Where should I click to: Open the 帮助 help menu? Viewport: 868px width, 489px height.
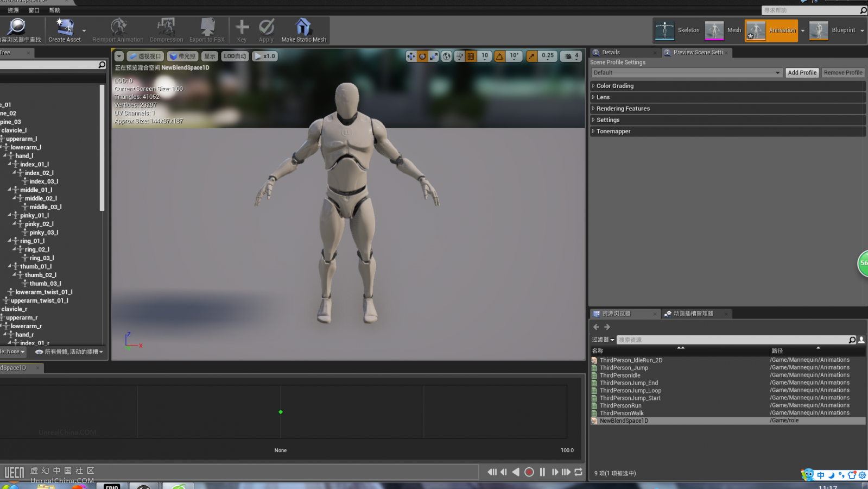click(55, 10)
